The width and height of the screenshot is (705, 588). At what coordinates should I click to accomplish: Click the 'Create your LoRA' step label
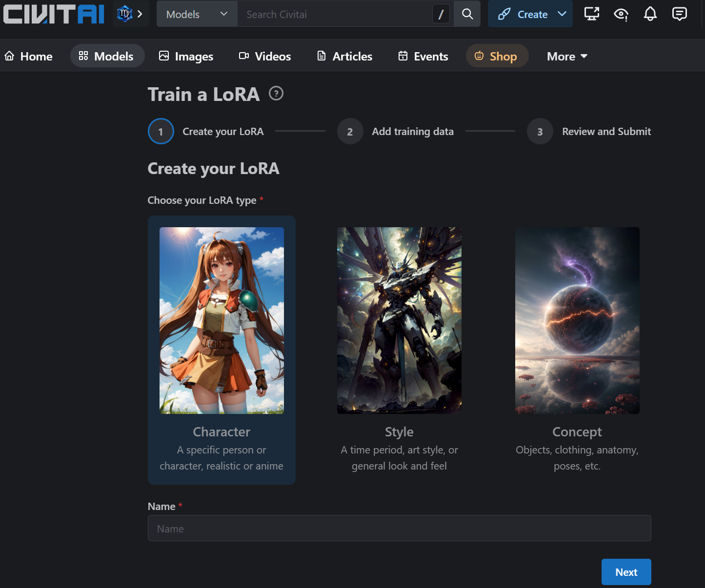click(x=223, y=131)
